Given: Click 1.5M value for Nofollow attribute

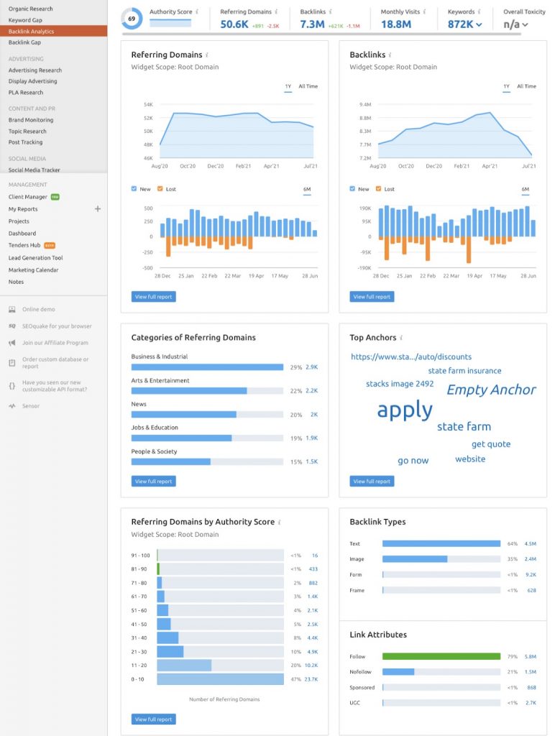Looking at the screenshot, I should 531,672.
